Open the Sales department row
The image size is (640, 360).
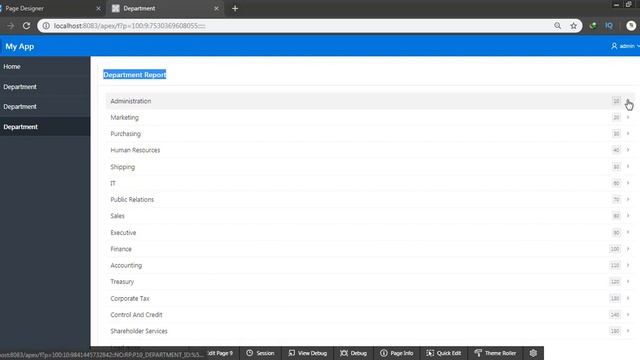tap(370, 216)
